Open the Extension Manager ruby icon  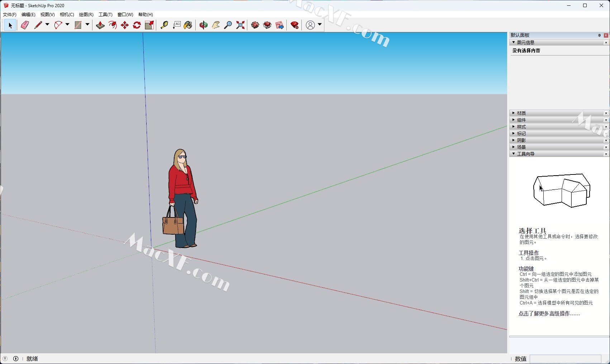tap(295, 25)
